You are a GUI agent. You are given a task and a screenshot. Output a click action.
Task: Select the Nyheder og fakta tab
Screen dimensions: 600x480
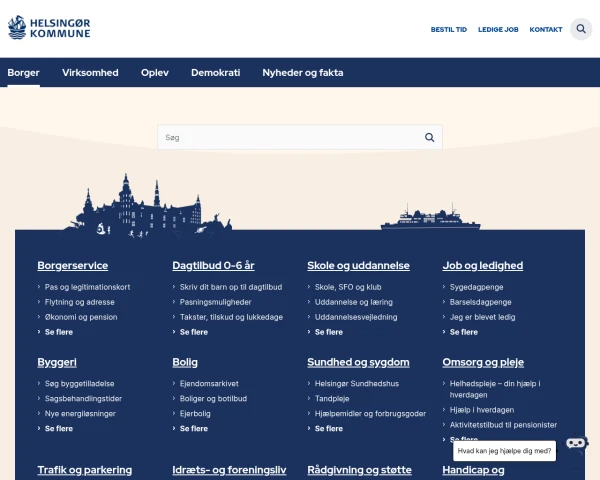(303, 73)
